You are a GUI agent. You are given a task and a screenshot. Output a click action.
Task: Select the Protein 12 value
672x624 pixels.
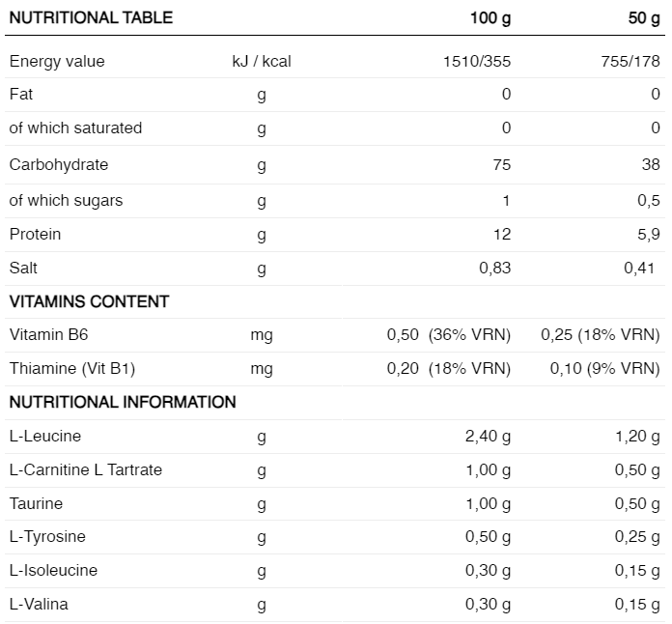coord(501,234)
